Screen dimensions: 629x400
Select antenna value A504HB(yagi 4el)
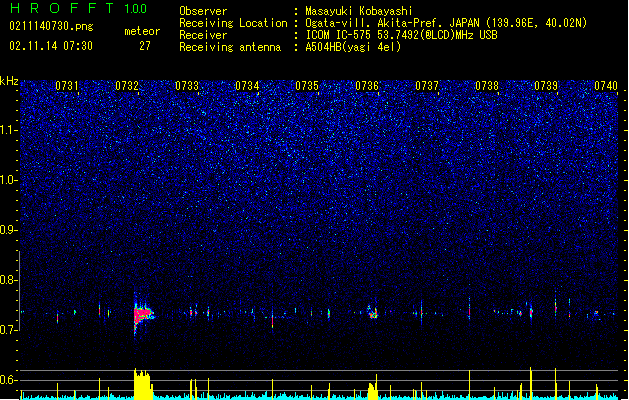click(353, 47)
